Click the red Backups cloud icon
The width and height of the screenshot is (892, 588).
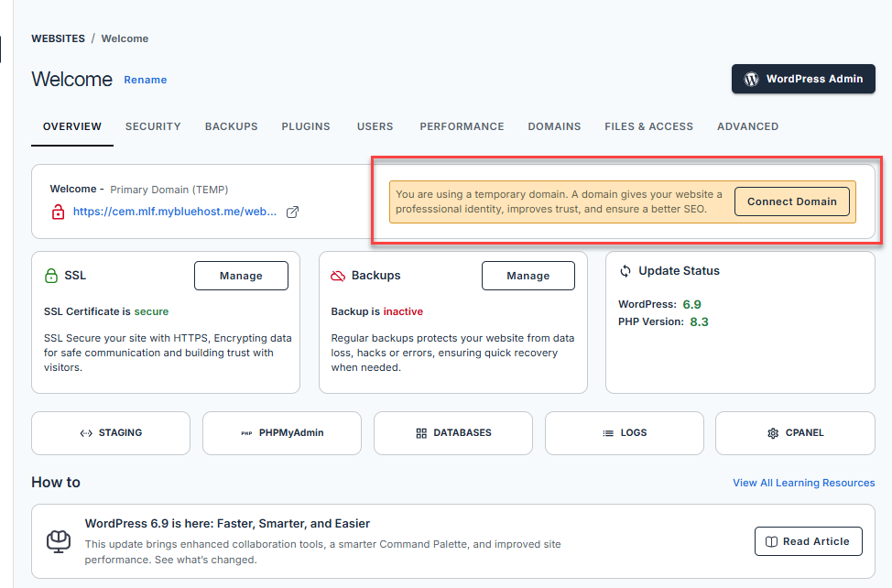click(338, 276)
